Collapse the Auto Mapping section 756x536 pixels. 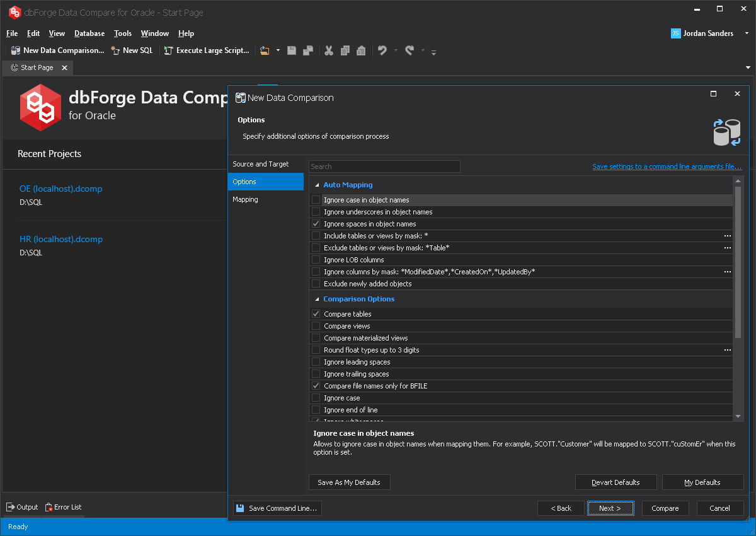316,185
